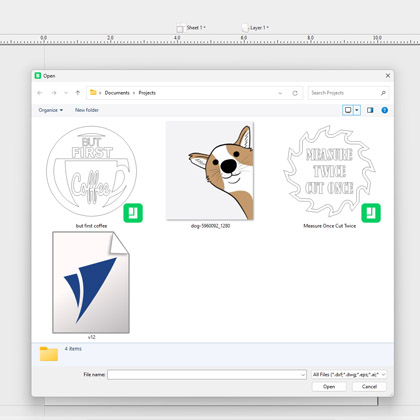This screenshot has width=420, height=420.
Task: Toggle the preview pane icon
Action: point(370,110)
